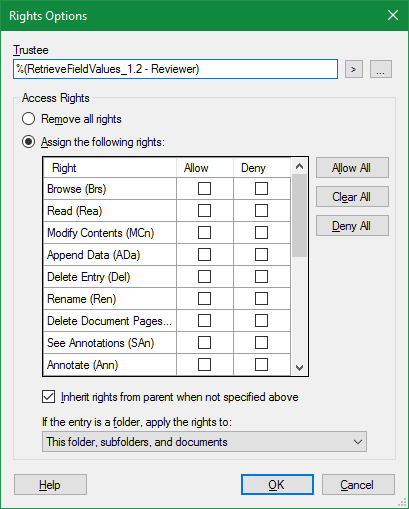
Task: Close the Rights Options dialog with X
Action: point(393,15)
